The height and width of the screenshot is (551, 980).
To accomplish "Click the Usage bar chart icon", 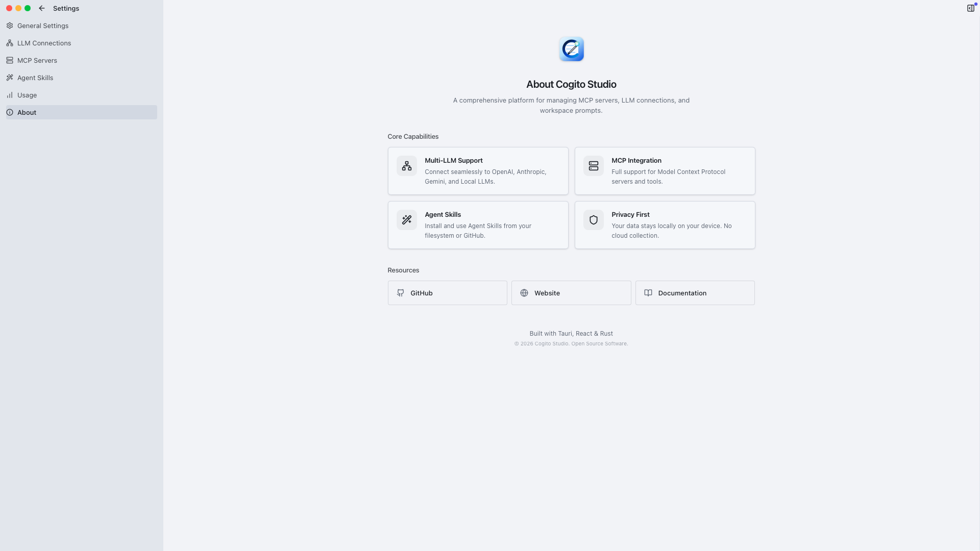I will 10,95.
